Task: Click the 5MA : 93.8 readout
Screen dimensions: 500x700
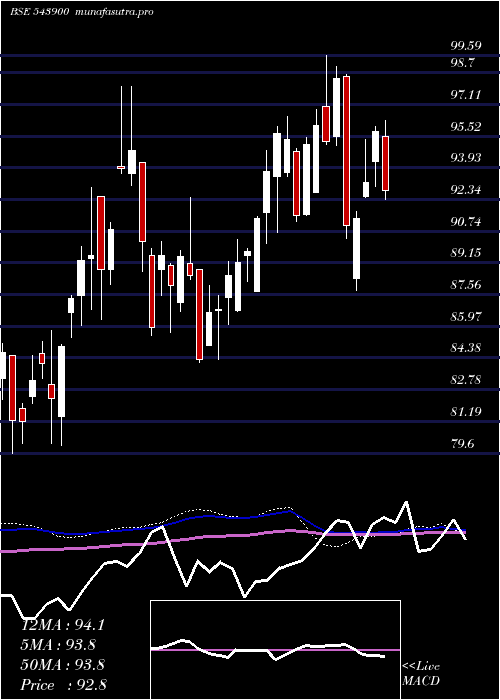Action: [58, 644]
